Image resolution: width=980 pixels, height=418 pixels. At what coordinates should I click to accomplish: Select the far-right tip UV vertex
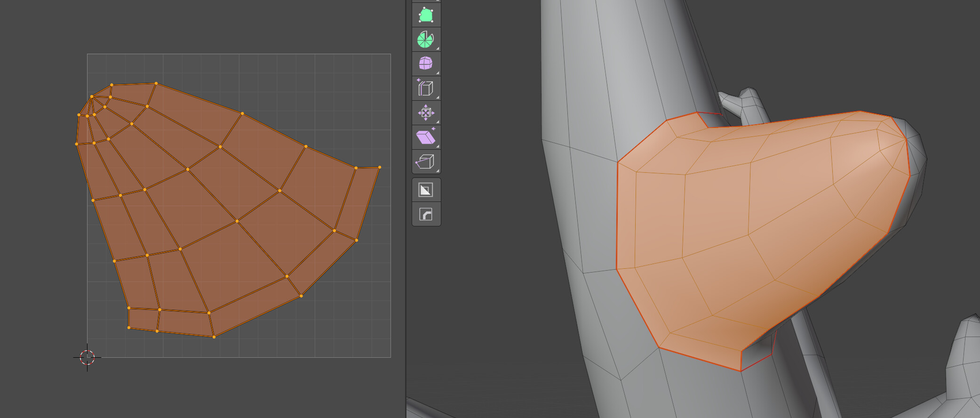[x=380, y=167]
